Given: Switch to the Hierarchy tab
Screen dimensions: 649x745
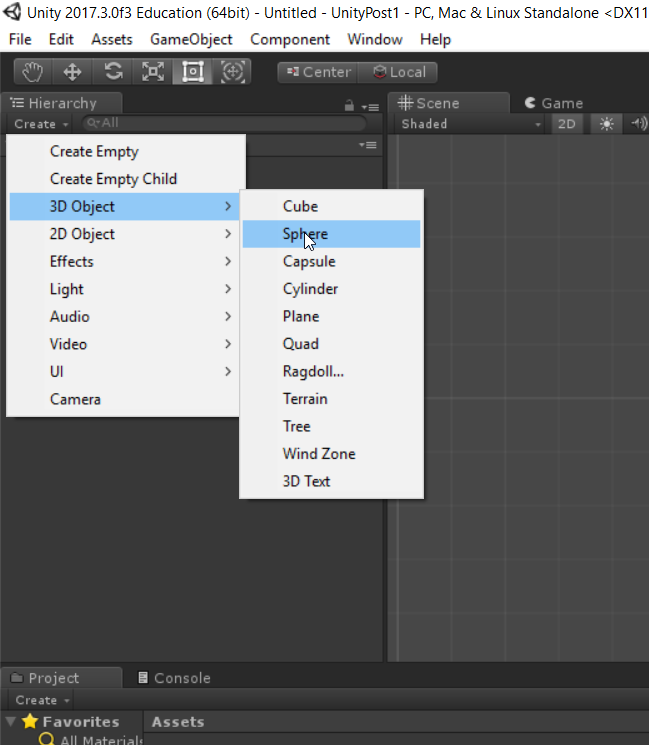Looking at the screenshot, I should point(62,103).
